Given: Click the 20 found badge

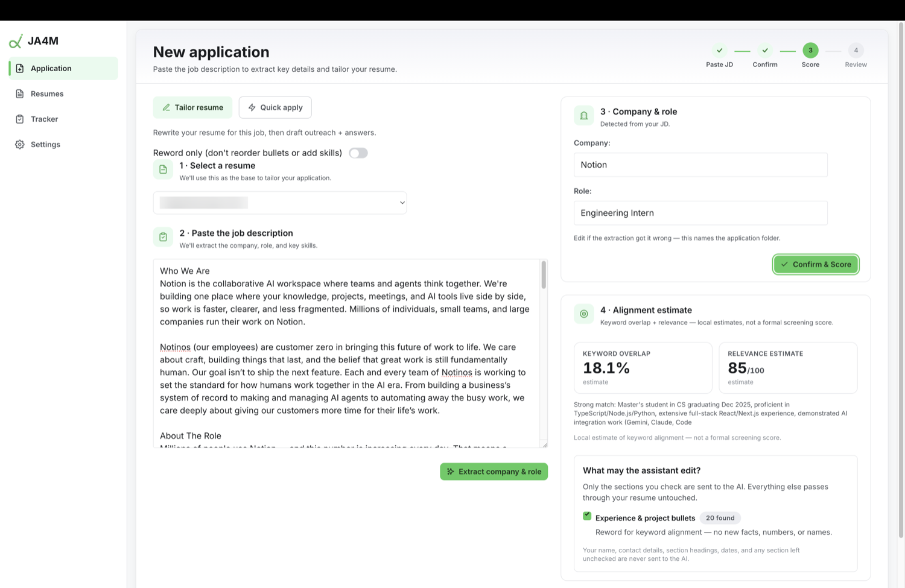Looking at the screenshot, I should click(720, 518).
